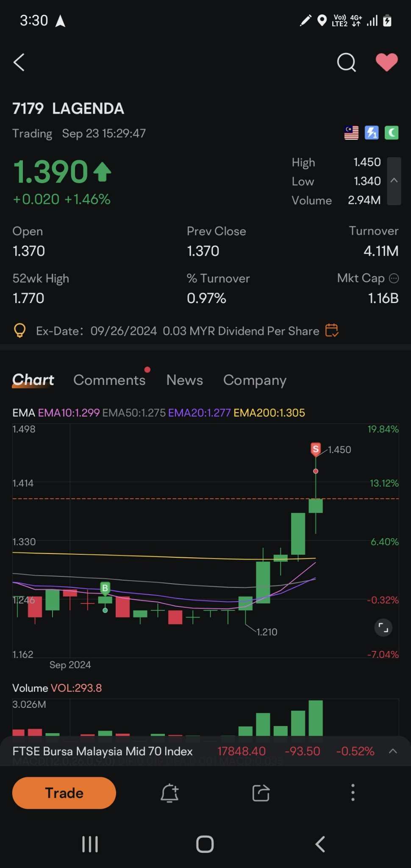Open FTSE Bursa Malaysia Mid 70 Index
This screenshot has height=868, width=411.
point(103,751)
